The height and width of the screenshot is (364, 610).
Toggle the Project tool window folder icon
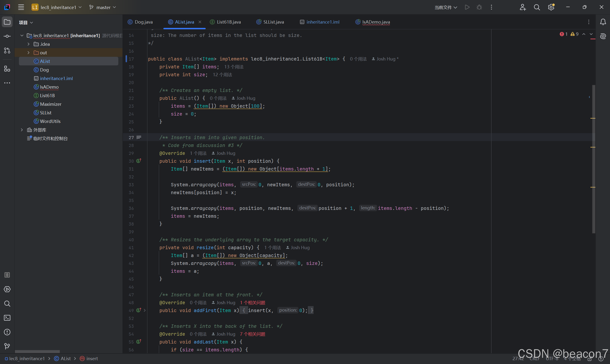coord(7,22)
